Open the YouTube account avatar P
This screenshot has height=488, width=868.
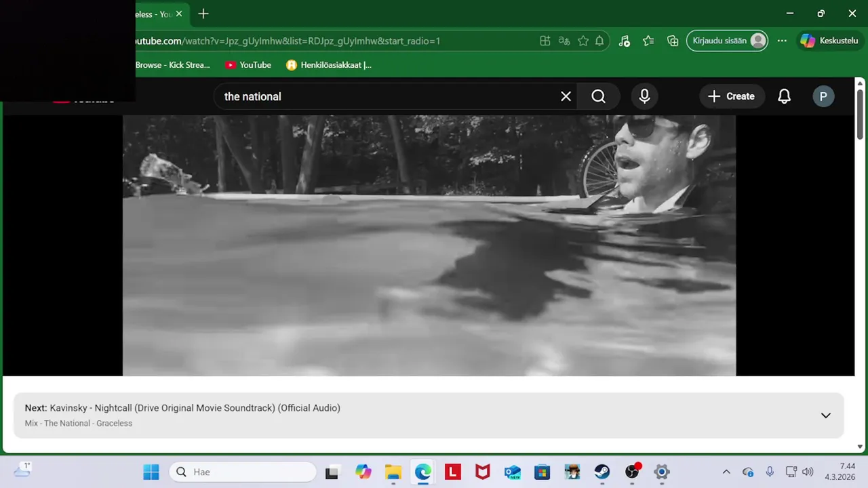pyautogui.click(x=823, y=96)
